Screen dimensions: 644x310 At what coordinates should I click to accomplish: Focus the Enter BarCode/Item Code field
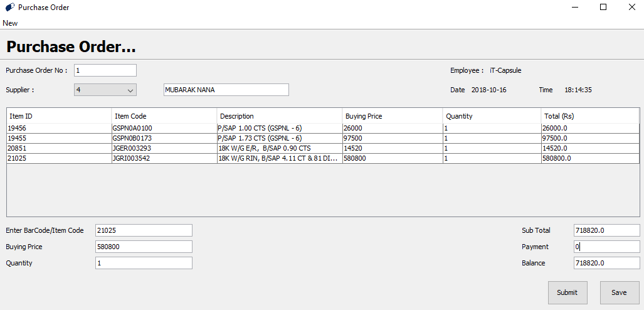pyautogui.click(x=144, y=231)
